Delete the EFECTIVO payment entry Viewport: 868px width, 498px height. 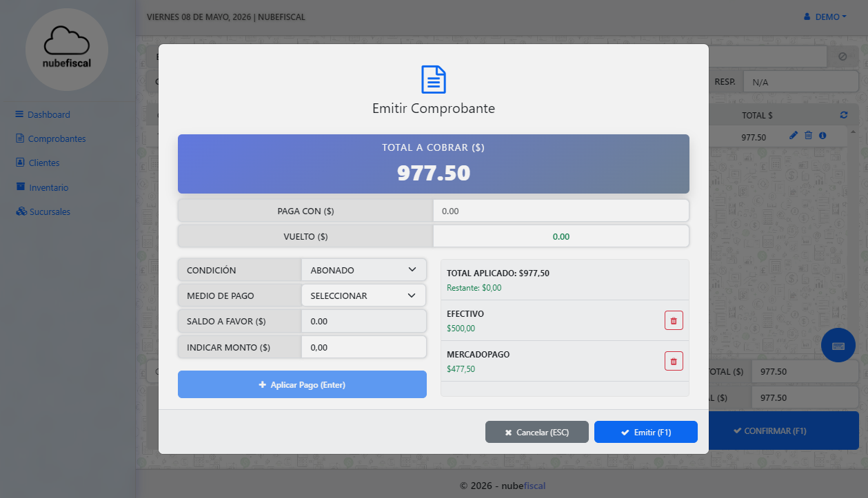tap(674, 320)
